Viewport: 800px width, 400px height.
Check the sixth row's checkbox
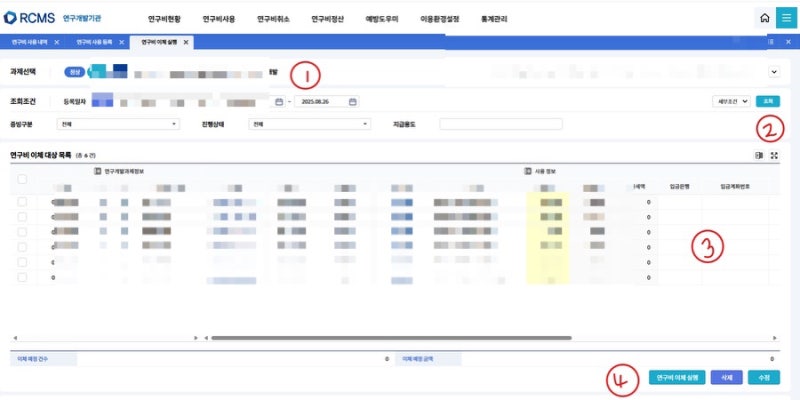click(x=22, y=277)
